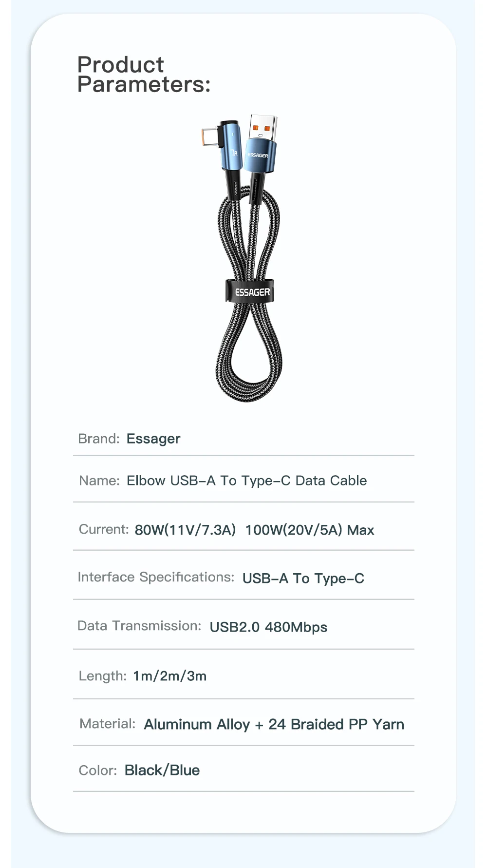Click the Brand label text
Screen dimensions: 487x868
click(99, 439)
